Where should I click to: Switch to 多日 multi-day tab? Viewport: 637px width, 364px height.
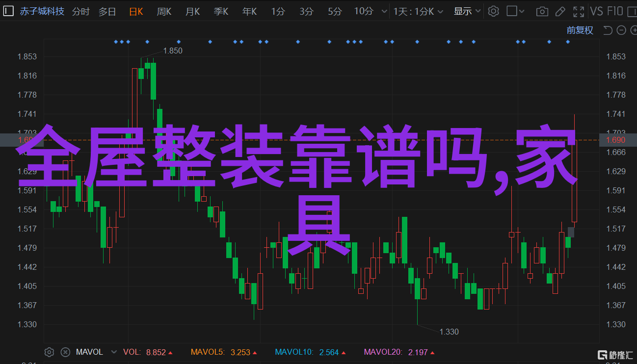pos(107,11)
